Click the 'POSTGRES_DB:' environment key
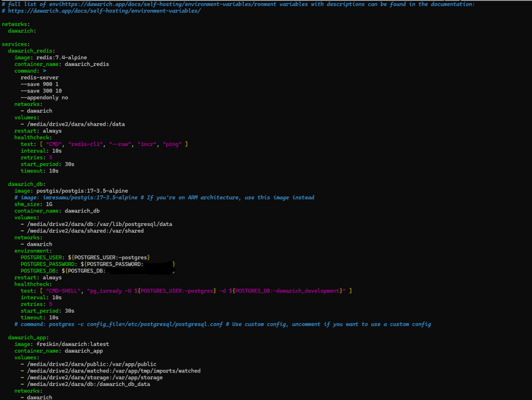532x400 pixels. (39, 271)
